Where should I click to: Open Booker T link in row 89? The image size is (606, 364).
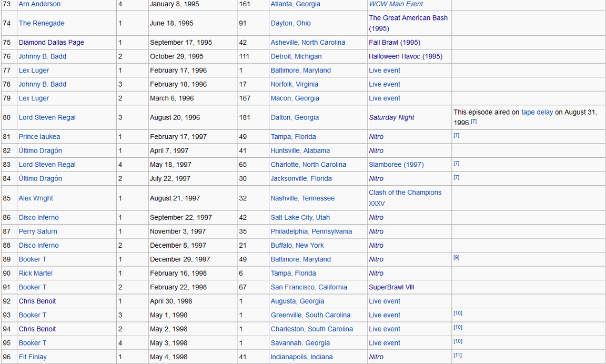[33, 259]
